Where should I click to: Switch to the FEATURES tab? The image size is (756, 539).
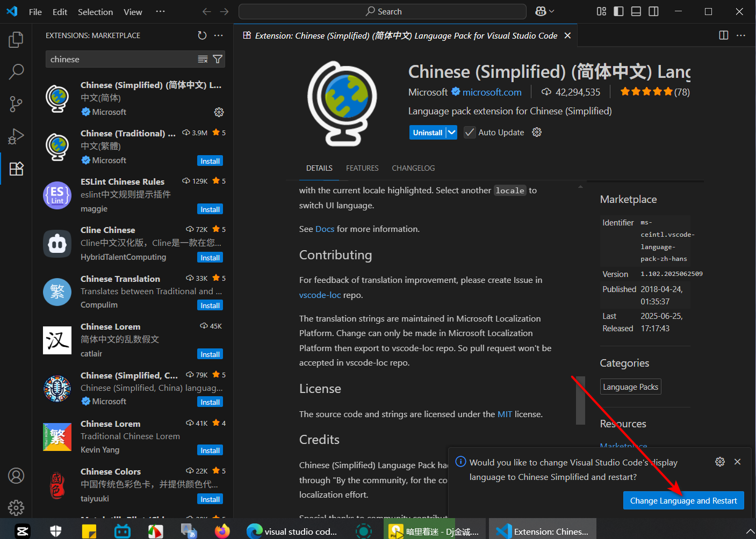click(362, 168)
